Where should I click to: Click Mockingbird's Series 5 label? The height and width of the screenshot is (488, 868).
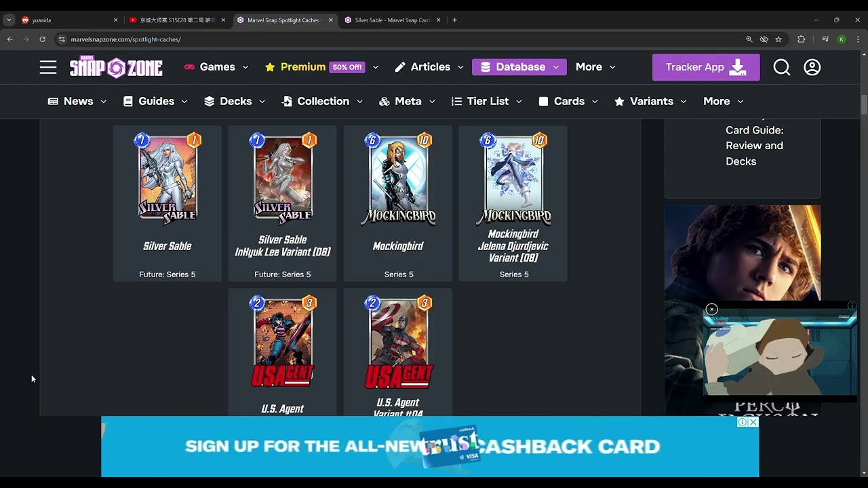click(399, 274)
